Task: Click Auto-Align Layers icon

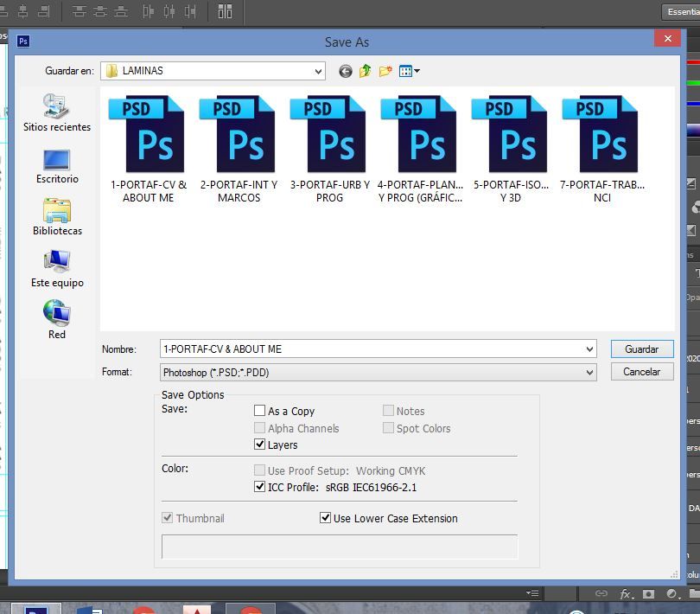Action: tap(225, 11)
